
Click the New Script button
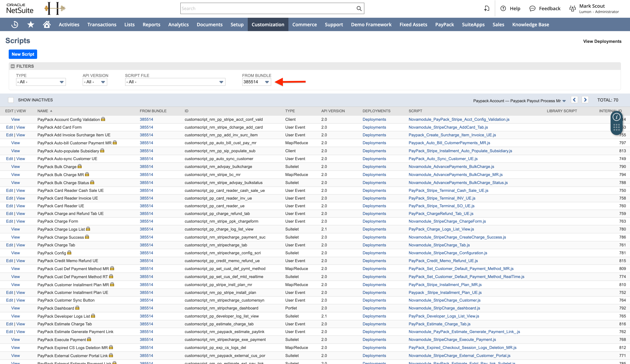pos(23,54)
